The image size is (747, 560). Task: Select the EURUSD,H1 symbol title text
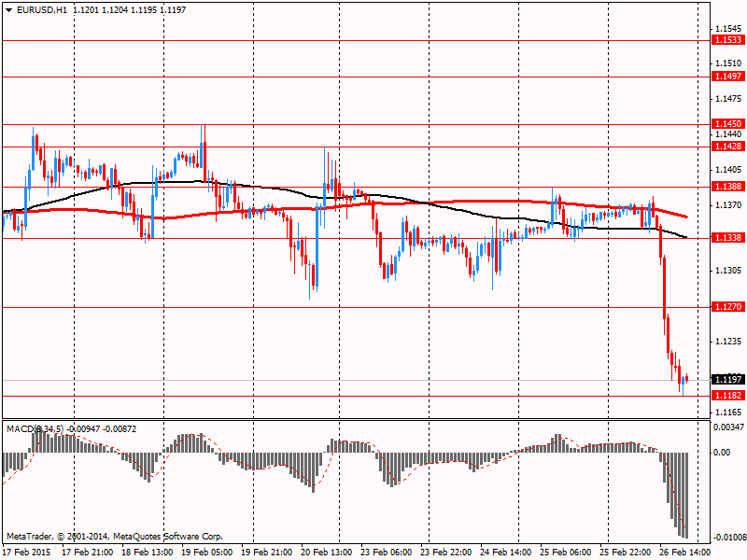(x=42, y=10)
